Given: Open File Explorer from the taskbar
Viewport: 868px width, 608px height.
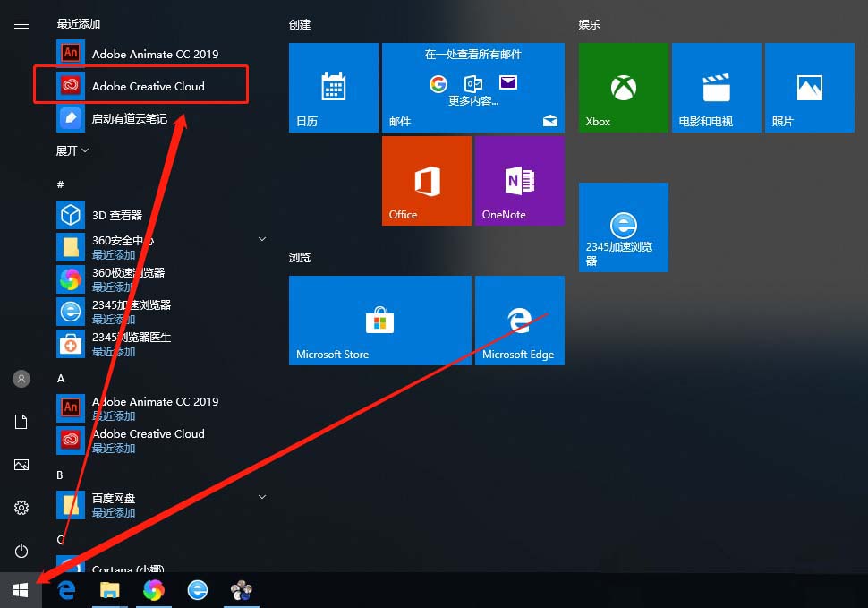Looking at the screenshot, I should (x=109, y=590).
